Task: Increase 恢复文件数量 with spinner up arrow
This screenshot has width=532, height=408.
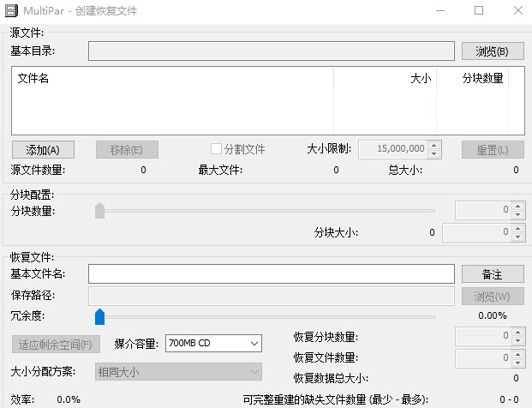Action: tap(517, 354)
